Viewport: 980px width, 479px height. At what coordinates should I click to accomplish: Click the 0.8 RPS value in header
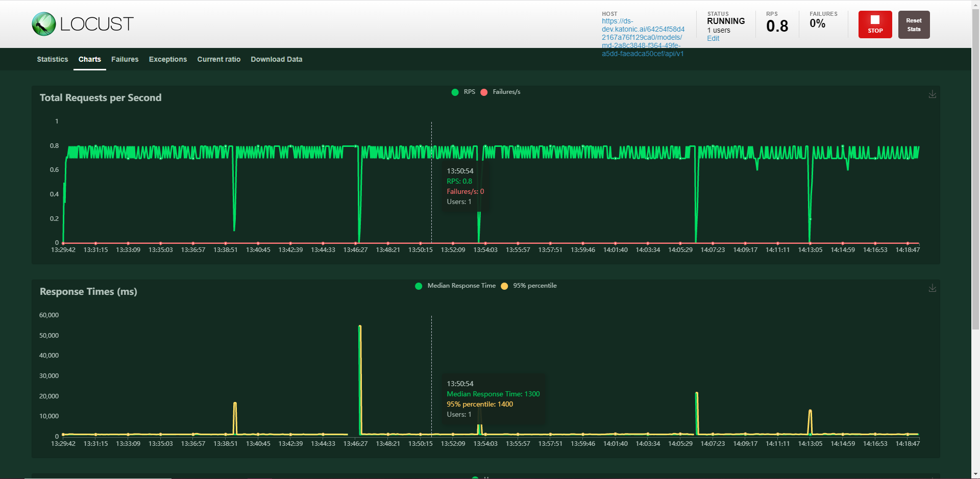777,26
